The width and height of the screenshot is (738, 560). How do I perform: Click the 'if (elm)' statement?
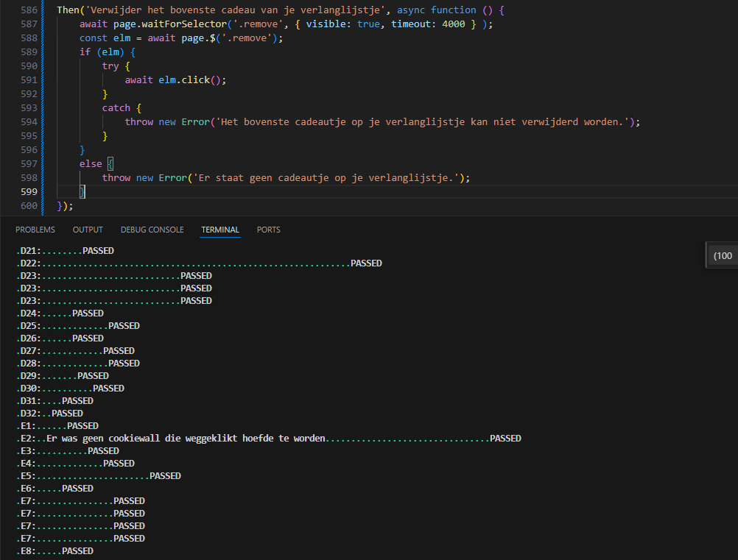coord(102,52)
